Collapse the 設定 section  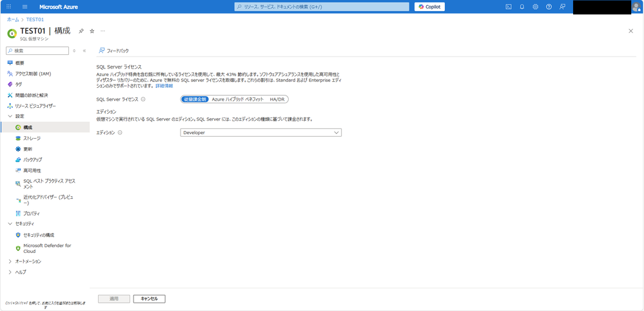[x=10, y=116]
